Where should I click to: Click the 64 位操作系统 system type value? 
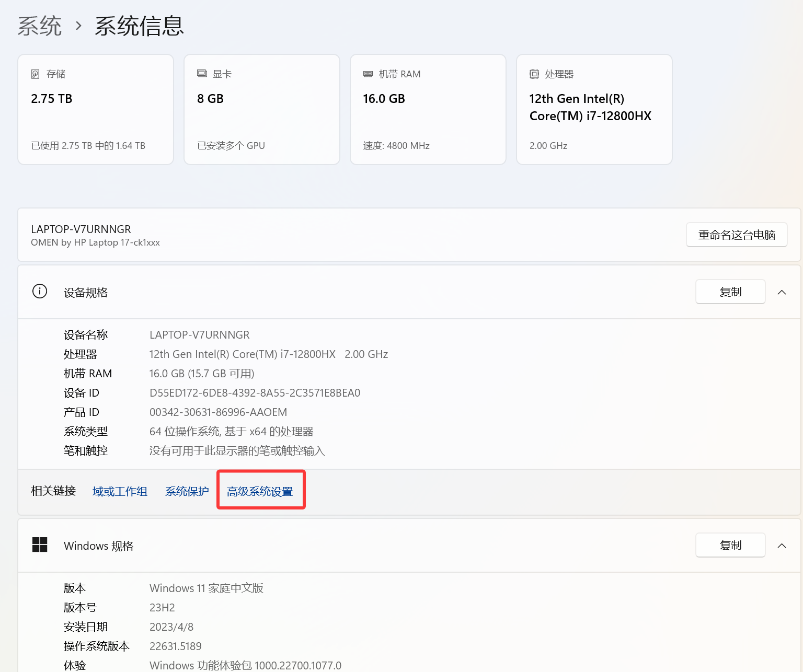tap(232, 432)
